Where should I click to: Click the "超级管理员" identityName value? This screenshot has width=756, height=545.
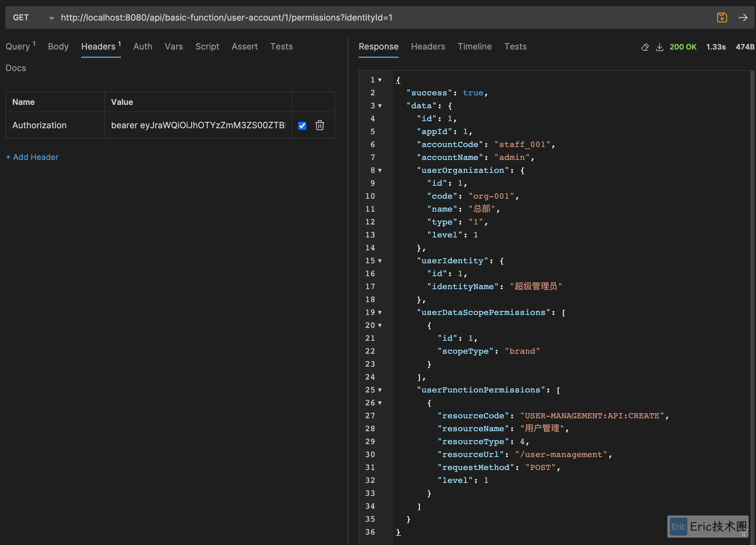[x=536, y=286]
